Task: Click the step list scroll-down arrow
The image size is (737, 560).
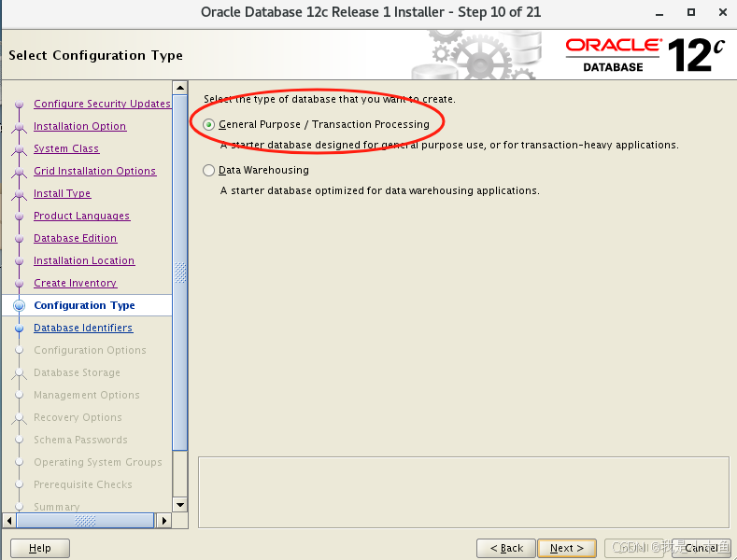Action: 180,505
